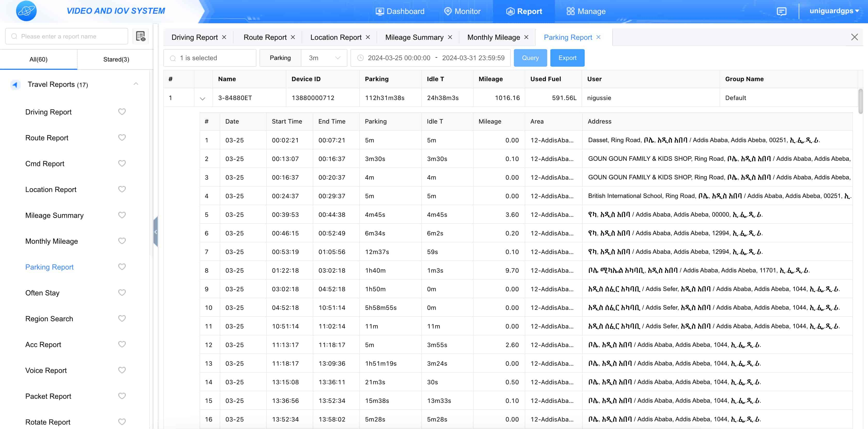Viewport: 868px width, 429px height.
Task: Toggle favorite star on Driving Report
Action: (x=121, y=111)
